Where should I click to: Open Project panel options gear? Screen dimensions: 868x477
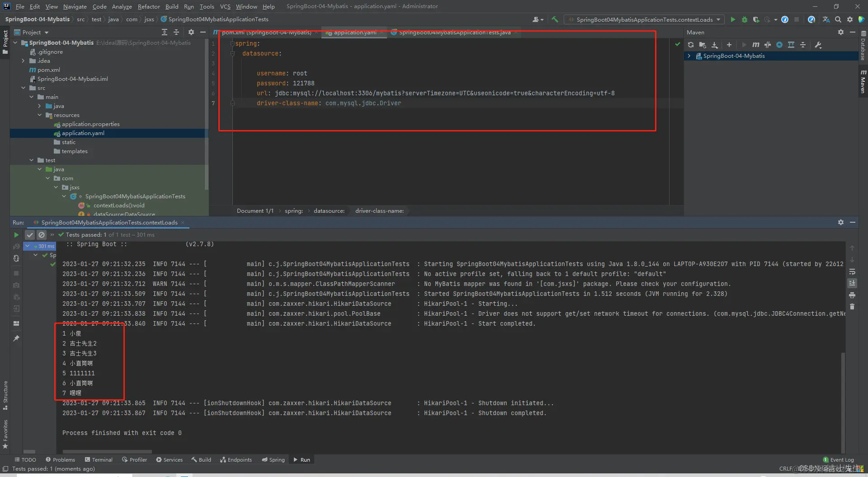[x=191, y=32]
